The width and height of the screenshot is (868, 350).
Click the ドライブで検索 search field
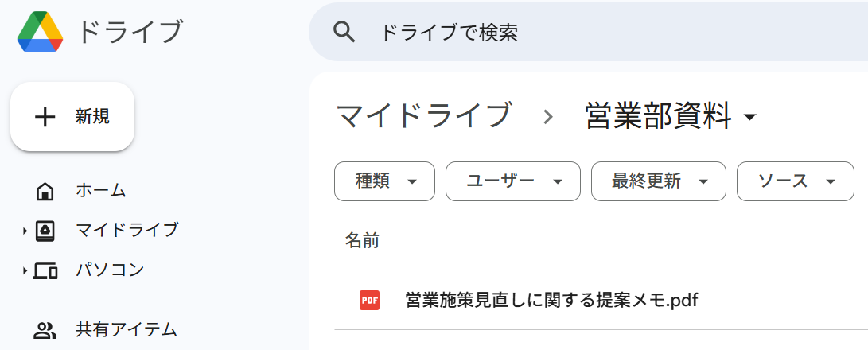(557, 32)
